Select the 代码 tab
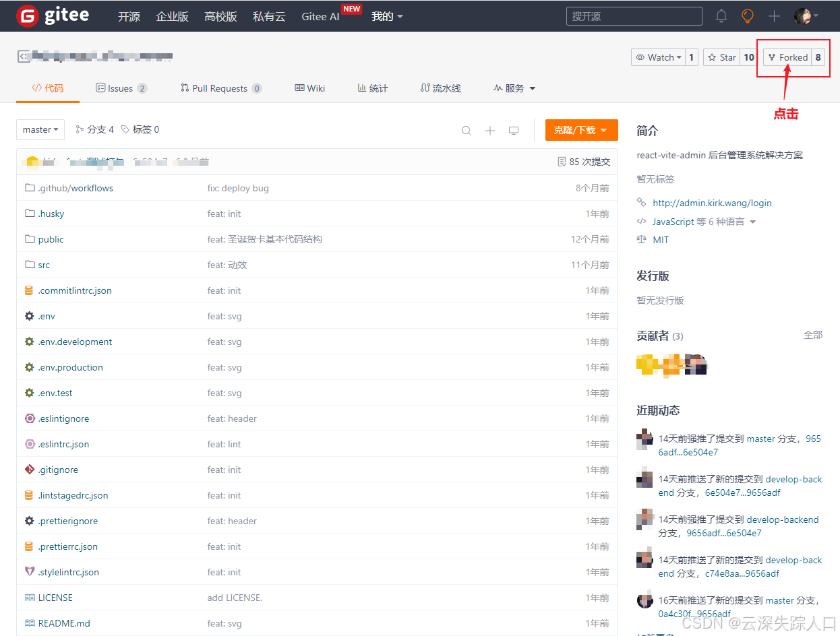Image resolution: width=840 pixels, height=636 pixels. point(48,88)
